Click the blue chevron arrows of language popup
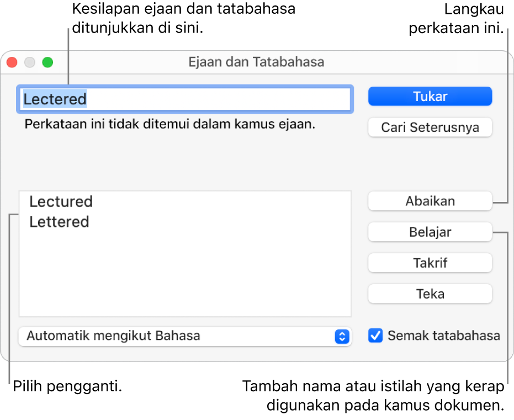 tap(342, 336)
